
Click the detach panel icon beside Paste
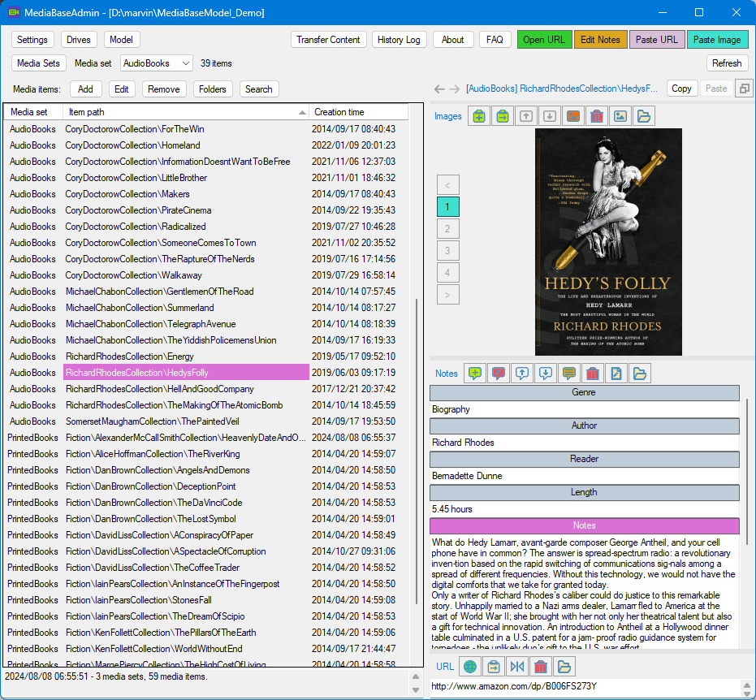point(745,89)
